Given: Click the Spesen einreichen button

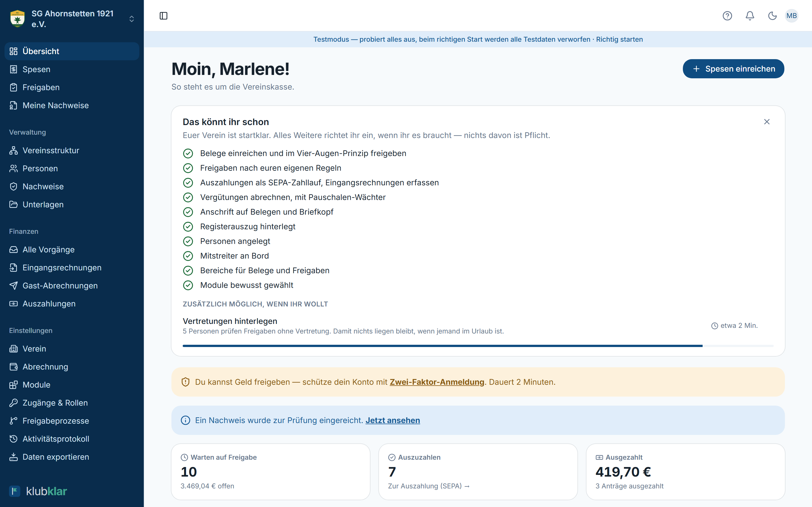Looking at the screenshot, I should pyautogui.click(x=733, y=69).
